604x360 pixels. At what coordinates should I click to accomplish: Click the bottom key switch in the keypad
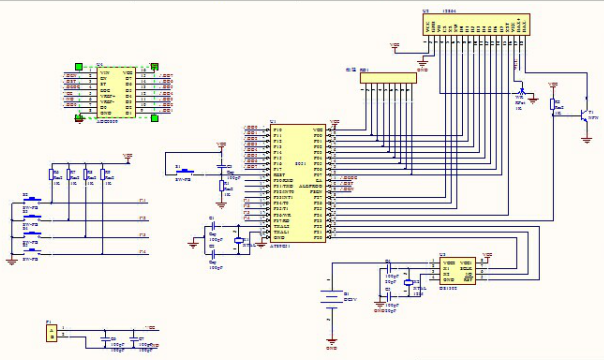click(x=32, y=251)
